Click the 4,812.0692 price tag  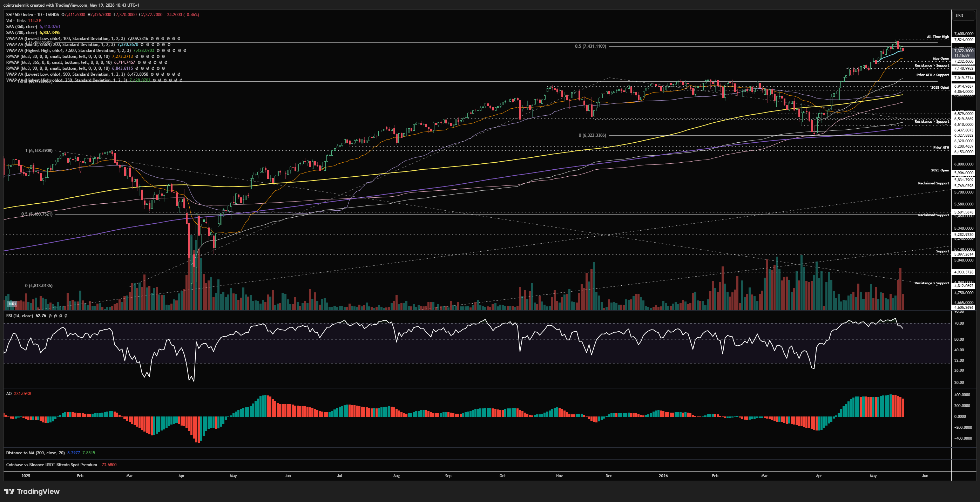(x=964, y=286)
